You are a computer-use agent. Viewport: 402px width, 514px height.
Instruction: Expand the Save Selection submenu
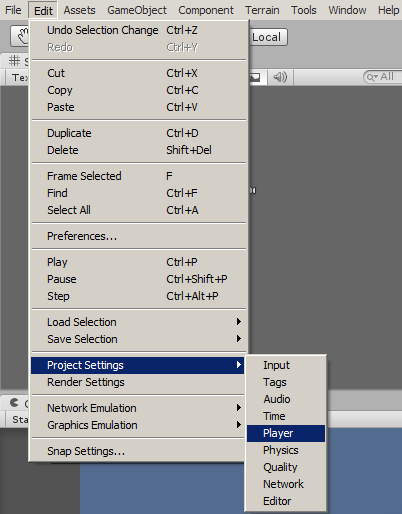click(139, 339)
